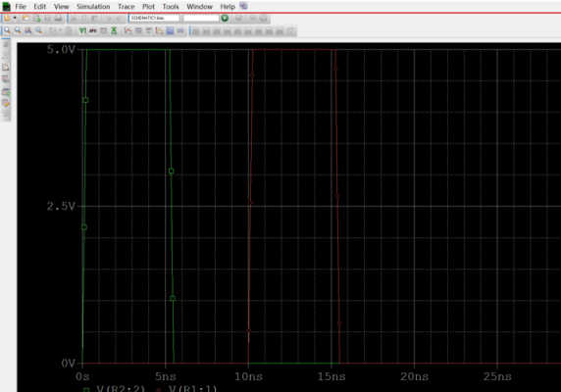Toggle the cursor display toolbar icon
561x392 pixels.
pos(170,30)
